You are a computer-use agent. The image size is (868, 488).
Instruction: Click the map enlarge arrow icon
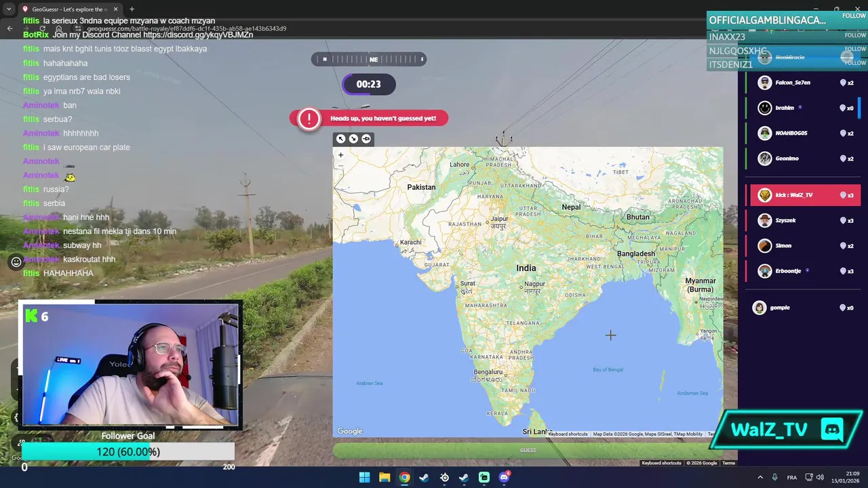tap(341, 138)
